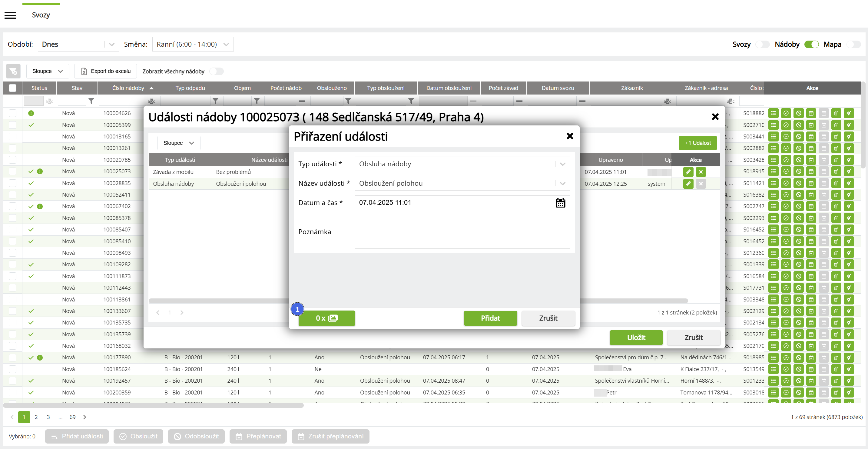Open the Směna shift dropdown
Image resolution: width=868 pixels, height=449 pixels.
pyautogui.click(x=226, y=44)
